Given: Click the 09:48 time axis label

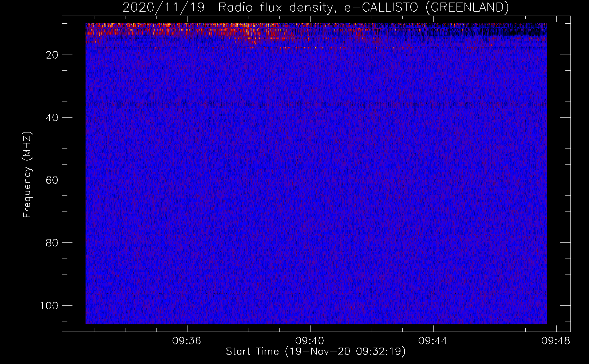Looking at the screenshot, I should (x=556, y=341).
